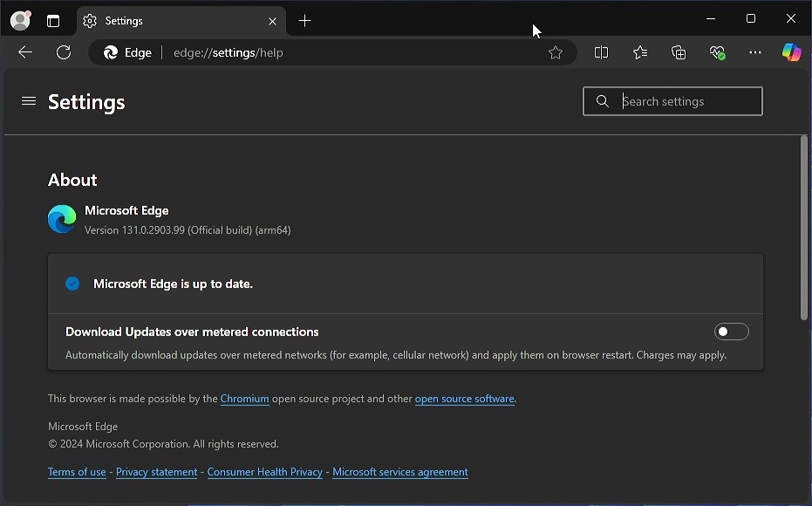Go back using the back arrow
812x506 pixels.
25,52
